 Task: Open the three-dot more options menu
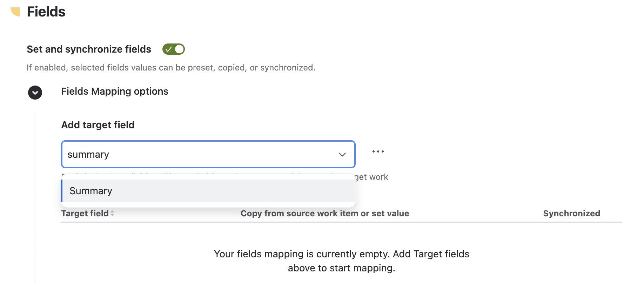click(x=378, y=151)
